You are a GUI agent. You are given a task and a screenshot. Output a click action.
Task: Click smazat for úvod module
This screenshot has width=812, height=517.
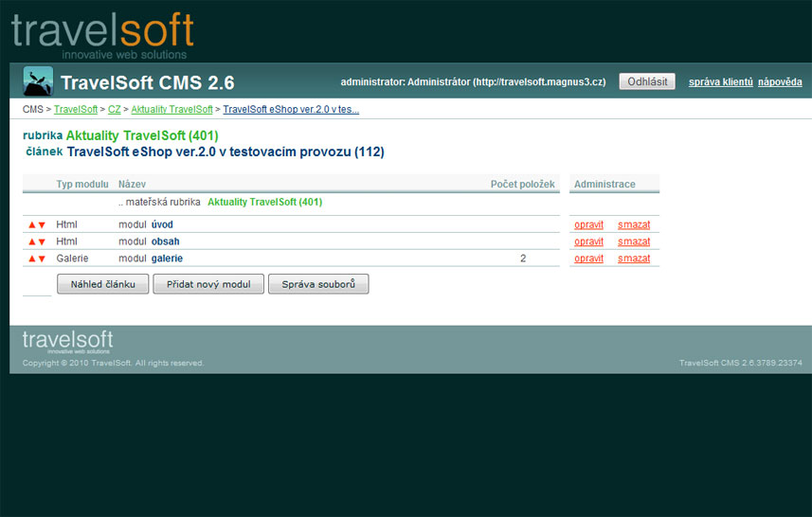[x=634, y=224]
